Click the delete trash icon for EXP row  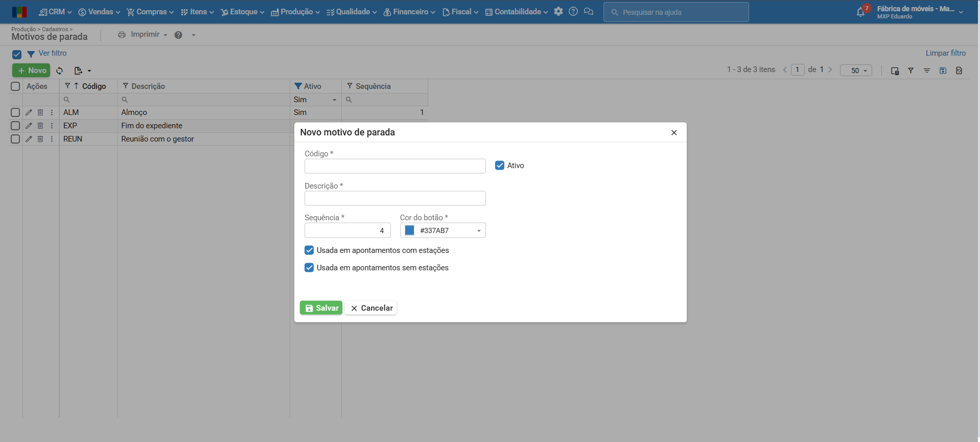[40, 126]
